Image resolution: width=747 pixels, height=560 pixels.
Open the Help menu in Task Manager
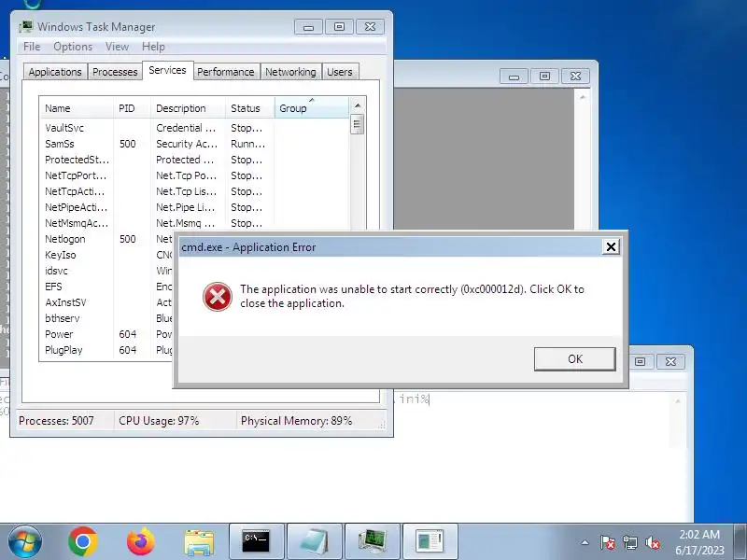[153, 47]
